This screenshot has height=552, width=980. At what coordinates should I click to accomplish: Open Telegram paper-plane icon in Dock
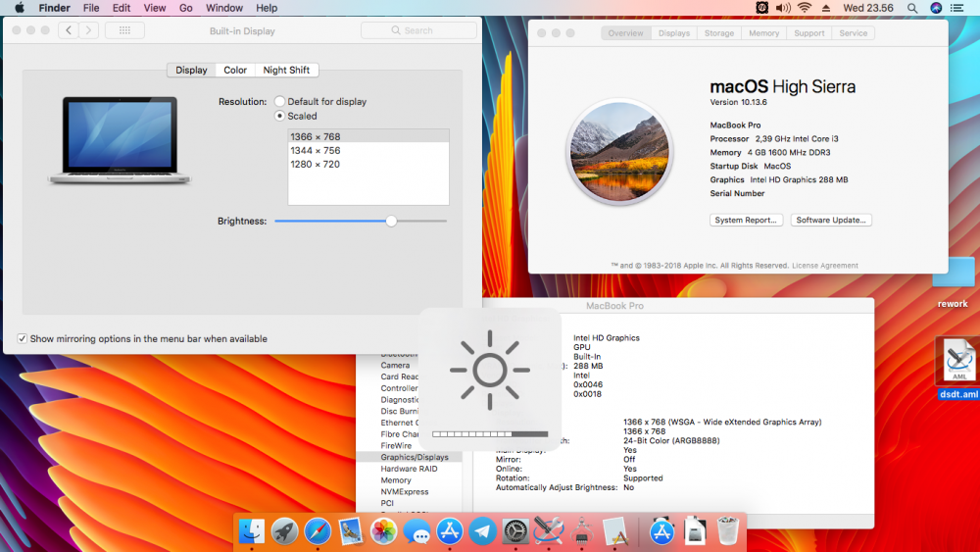(482, 531)
